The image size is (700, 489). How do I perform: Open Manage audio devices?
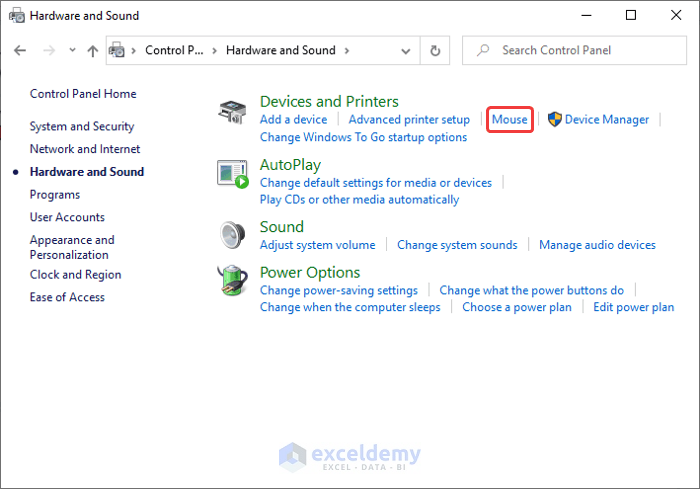pos(597,245)
